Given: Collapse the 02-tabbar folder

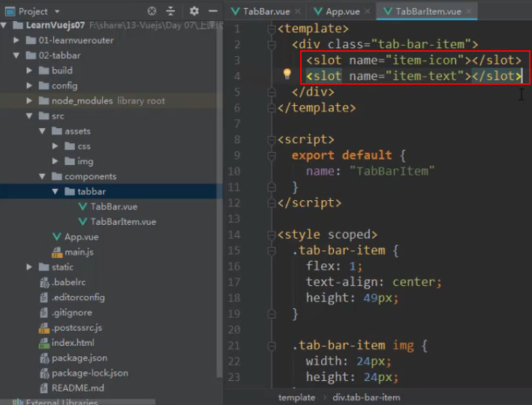Looking at the screenshot, I should click(x=16, y=55).
